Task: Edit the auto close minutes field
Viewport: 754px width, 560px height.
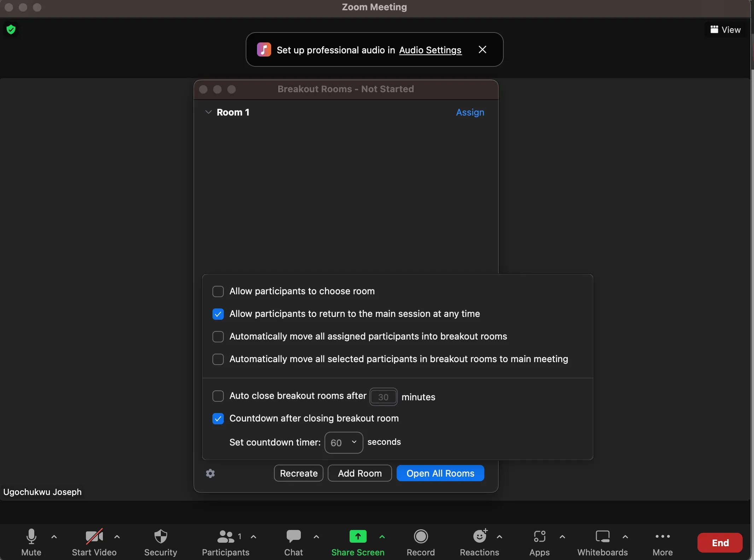Action: pos(384,397)
